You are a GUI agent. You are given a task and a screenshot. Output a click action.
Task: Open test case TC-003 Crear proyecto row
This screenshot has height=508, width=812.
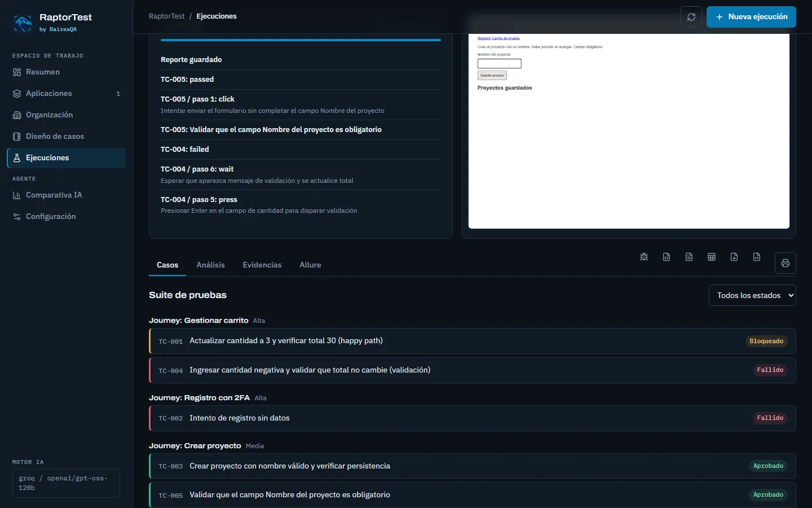coord(473,466)
